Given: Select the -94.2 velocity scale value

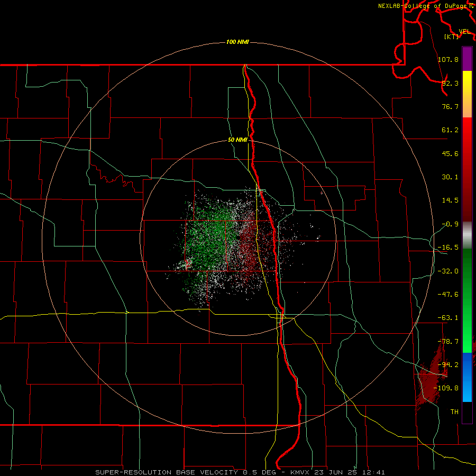Looking at the screenshot, I should [448, 364].
